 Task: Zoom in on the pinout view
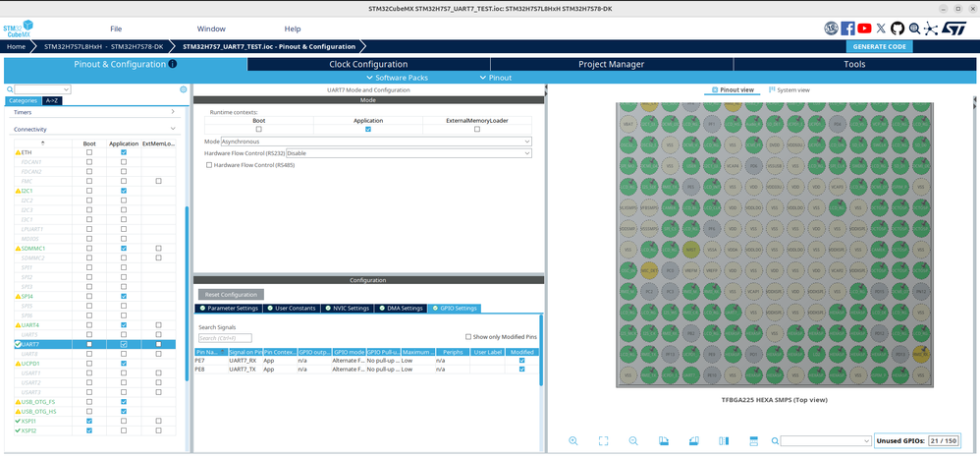click(573, 440)
